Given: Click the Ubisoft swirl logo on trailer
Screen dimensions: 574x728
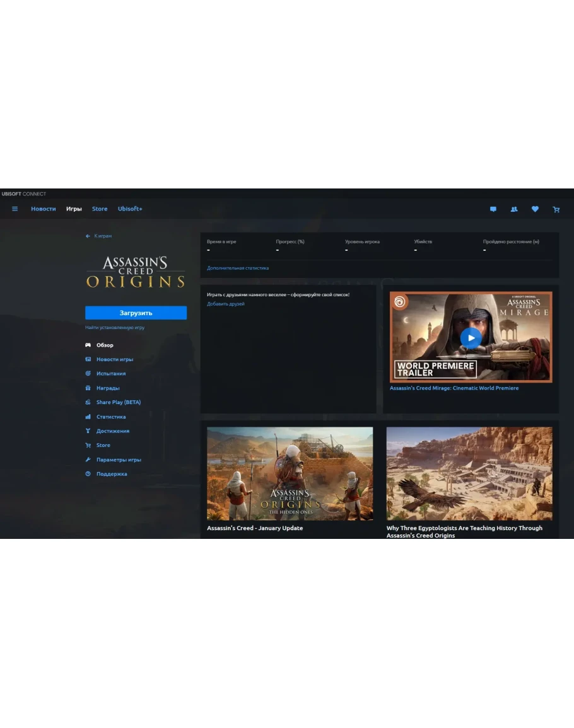Looking at the screenshot, I should pyautogui.click(x=399, y=302).
